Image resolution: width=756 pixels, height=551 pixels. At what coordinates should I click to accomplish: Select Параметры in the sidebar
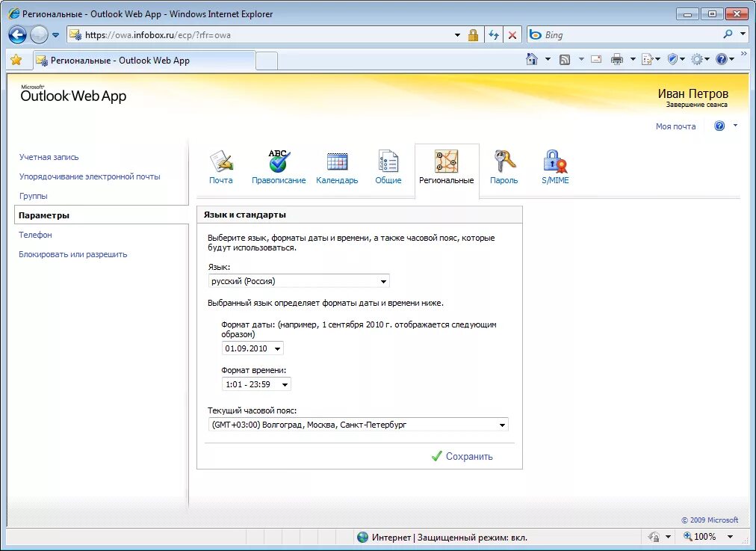click(102, 215)
